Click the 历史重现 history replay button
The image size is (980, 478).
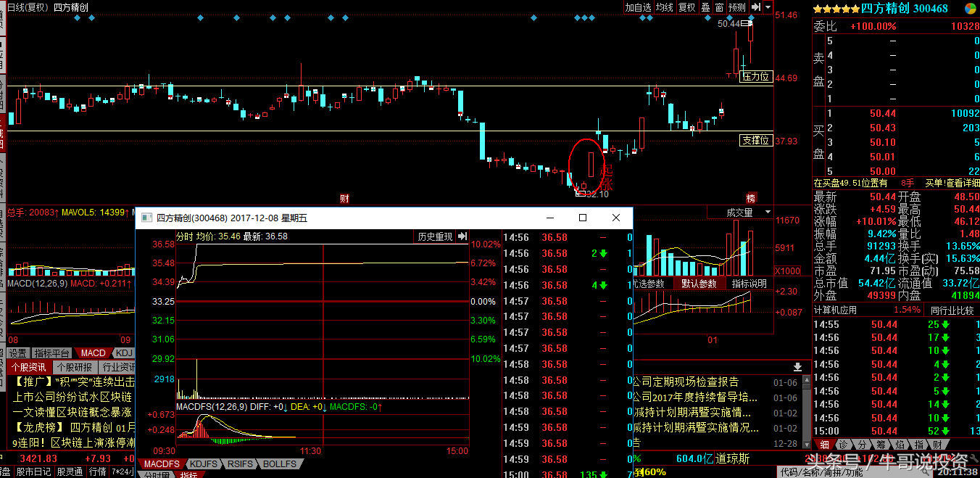click(x=435, y=236)
